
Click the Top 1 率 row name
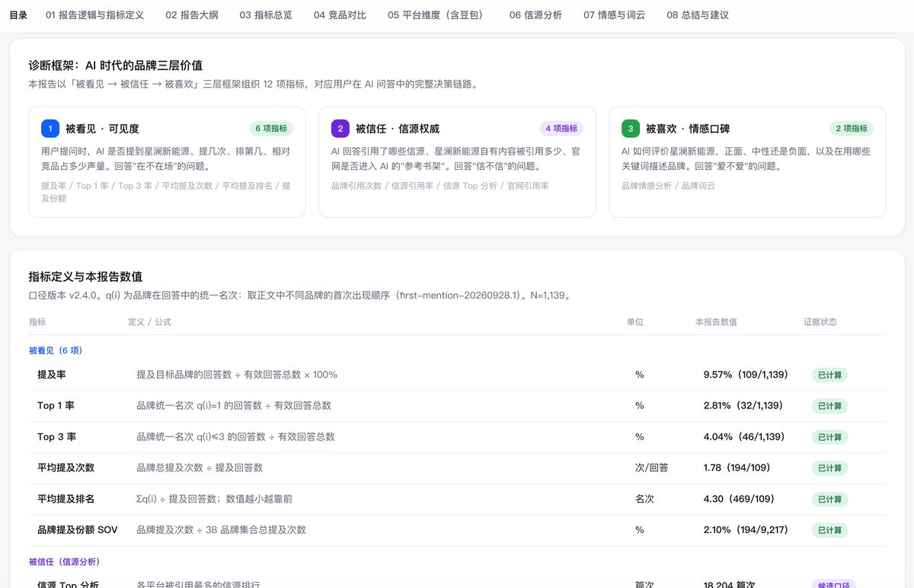56,406
